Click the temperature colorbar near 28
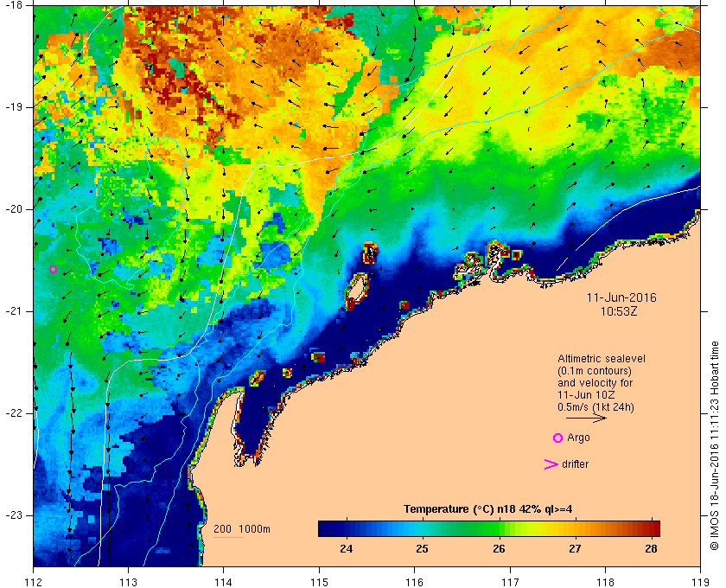The width and height of the screenshot is (726, 588). pyautogui.click(x=651, y=528)
